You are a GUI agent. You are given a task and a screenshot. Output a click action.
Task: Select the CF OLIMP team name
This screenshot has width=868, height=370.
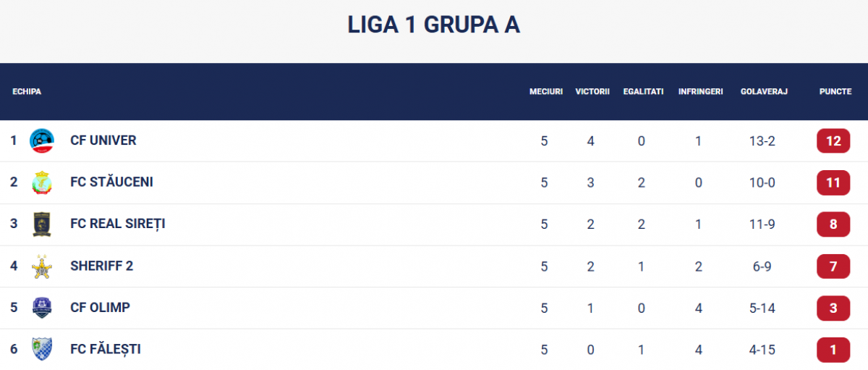[101, 308]
